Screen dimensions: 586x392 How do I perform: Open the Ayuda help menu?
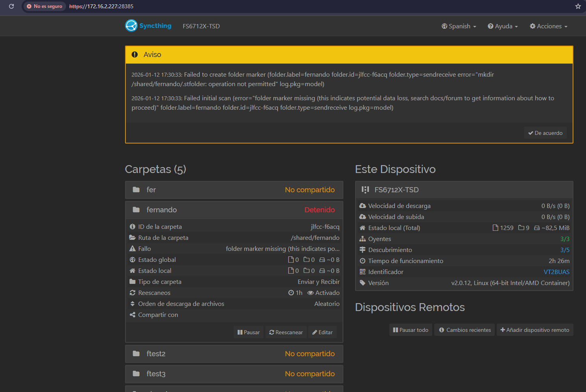(503, 26)
